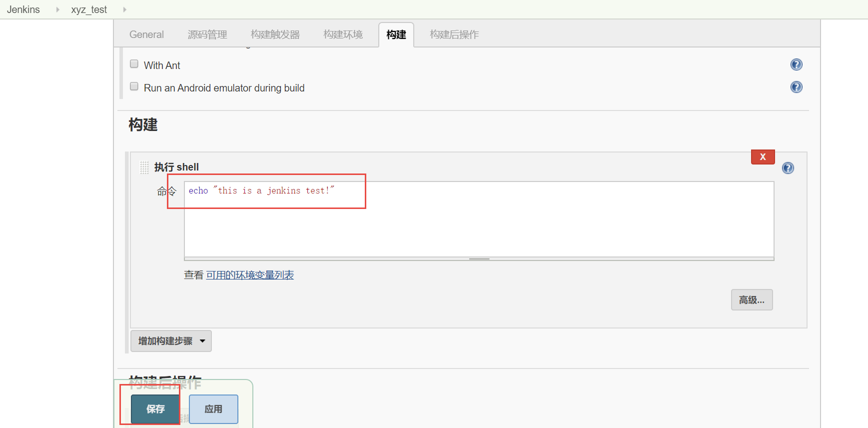This screenshot has width=868, height=428.
Task: Check Run an Android emulator during build
Action: 134,86
